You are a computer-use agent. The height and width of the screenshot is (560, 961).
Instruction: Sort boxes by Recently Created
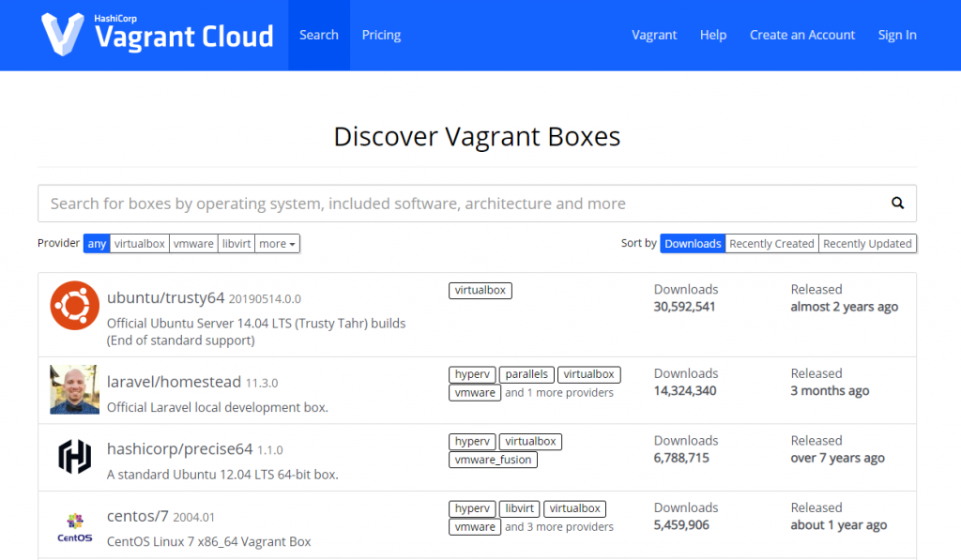click(x=771, y=243)
